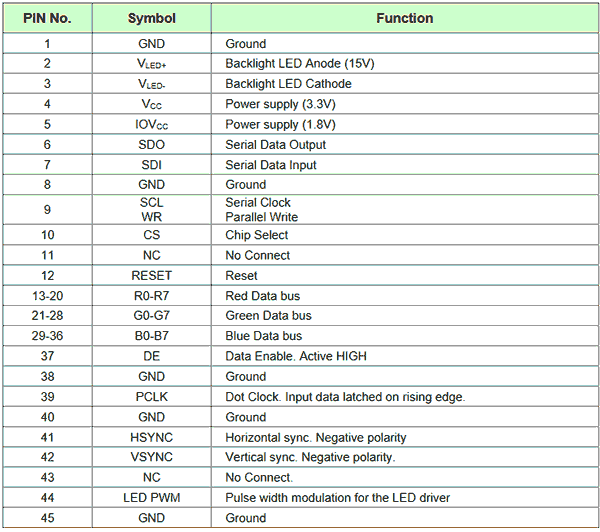Select the 'SDO' symbol cell

click(152, 145)
